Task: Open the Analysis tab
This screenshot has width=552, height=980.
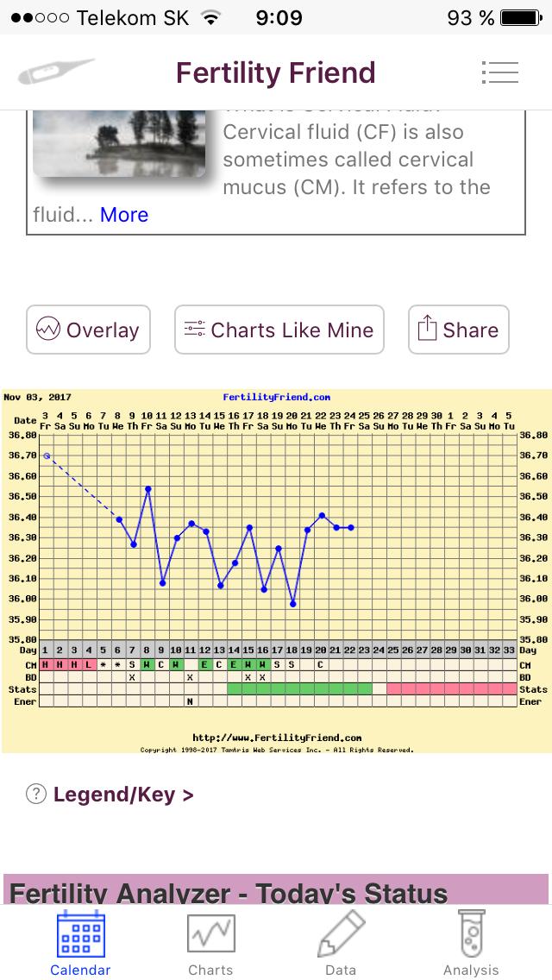Action: coord(471,944)
